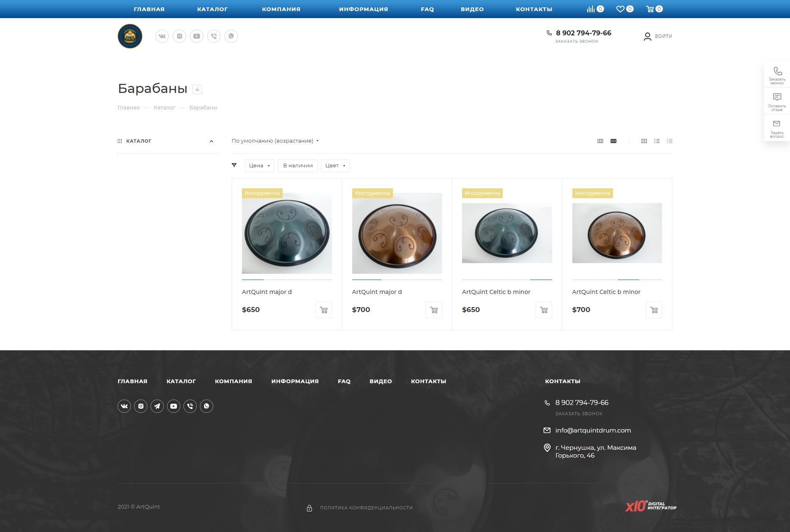
Task: Click Каталог in breadcrumbs
Action: (164, 108)
